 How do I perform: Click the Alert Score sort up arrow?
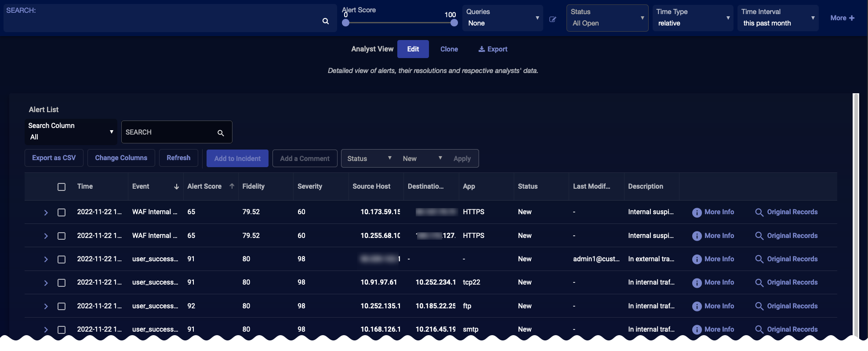[x=232, y=186]
